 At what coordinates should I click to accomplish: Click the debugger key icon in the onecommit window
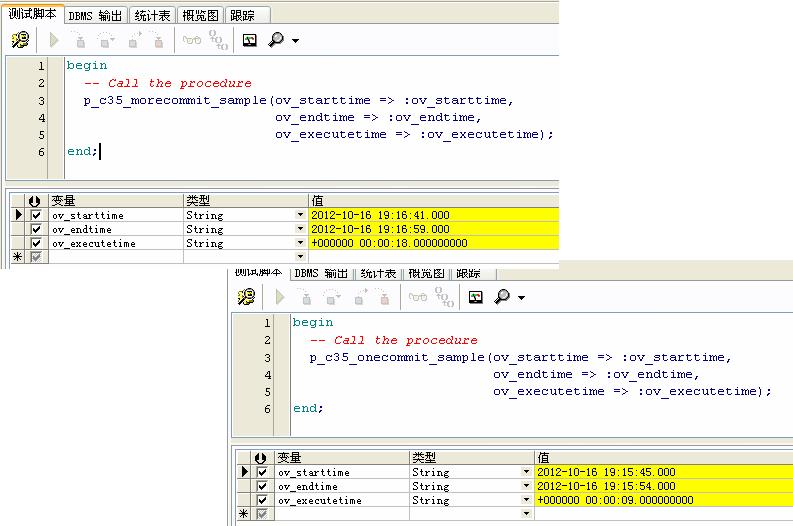click(246, 297)
